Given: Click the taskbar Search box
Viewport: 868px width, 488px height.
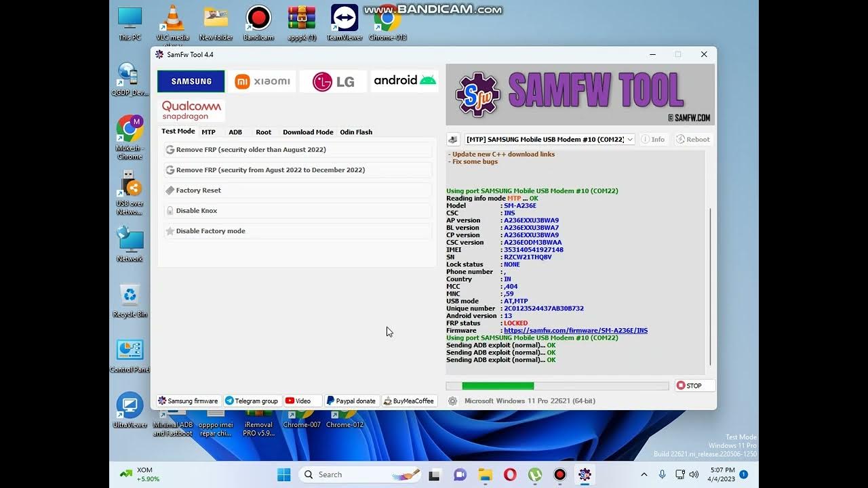Looking at the screenshot, I should click(x=359, y=474).
